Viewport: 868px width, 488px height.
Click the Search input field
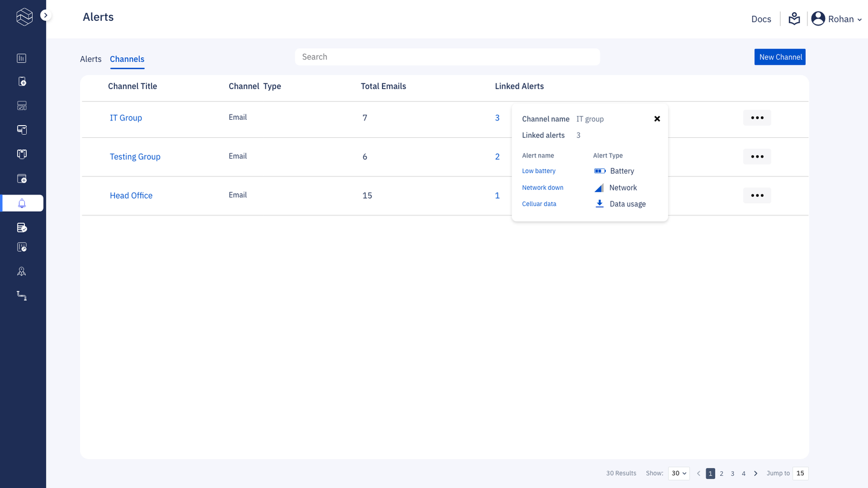[447, 57]
